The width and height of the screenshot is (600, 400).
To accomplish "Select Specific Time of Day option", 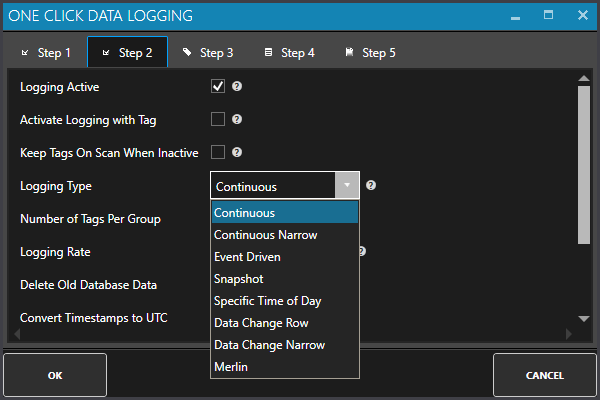I will click(267, 301).
